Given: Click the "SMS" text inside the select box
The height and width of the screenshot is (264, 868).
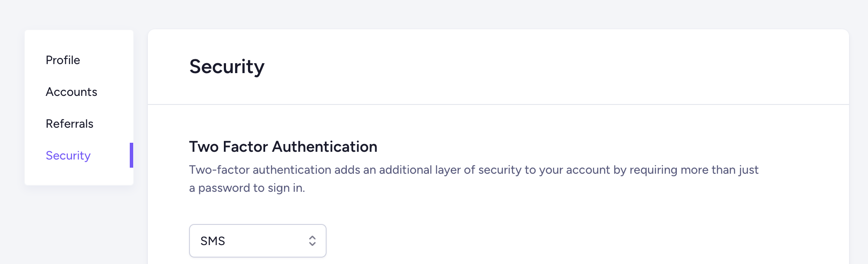Looking at the screenshot, I should (213, 241).
